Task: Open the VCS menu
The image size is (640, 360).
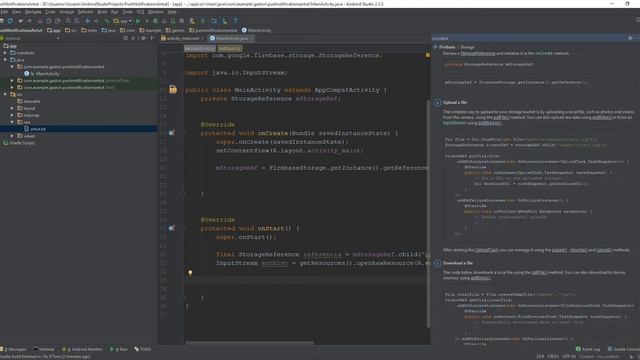Action: (x=140, y=12)
